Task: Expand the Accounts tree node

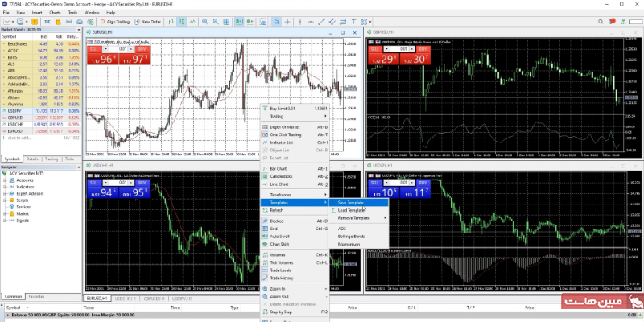Action: click(x=6, y=180)
